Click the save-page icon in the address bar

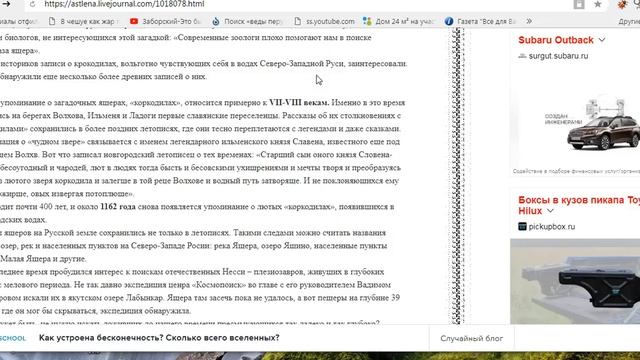(x=579, y=4)
